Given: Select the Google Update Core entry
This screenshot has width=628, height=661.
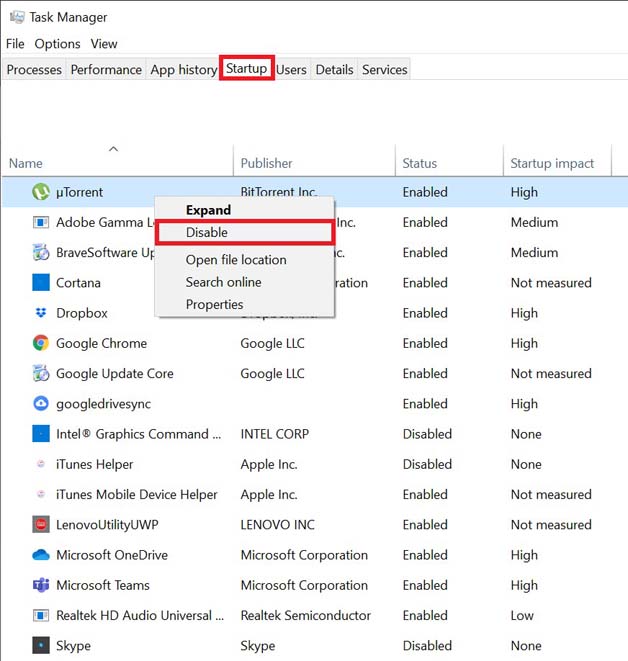Looking at the screenshot, I should [115, 374].
